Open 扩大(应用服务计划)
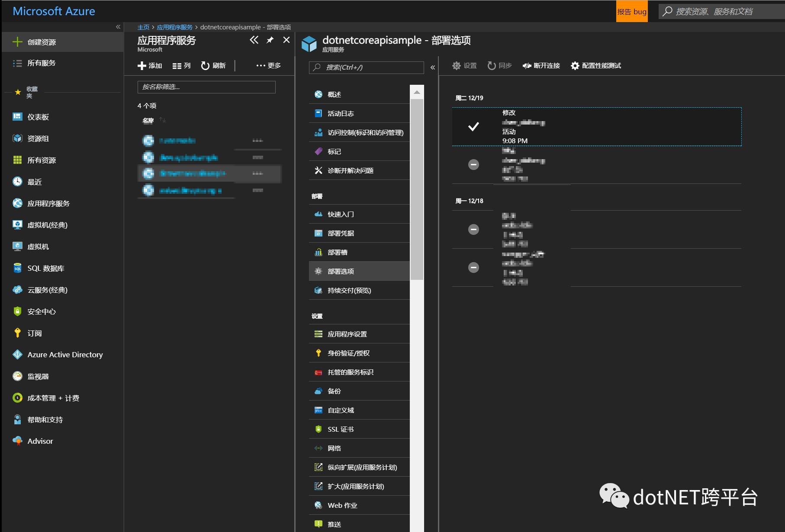The height and width of the screenshot is (532, 785). click(x=359, y=486)
